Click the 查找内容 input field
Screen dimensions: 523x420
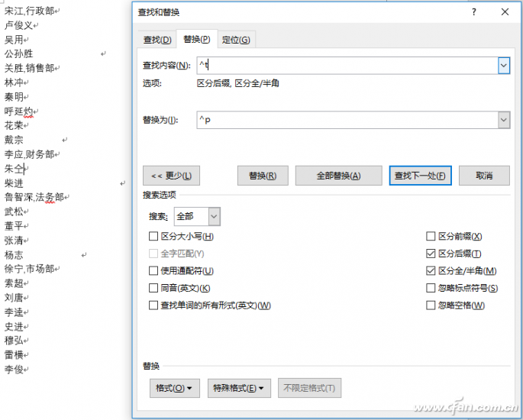(x=347, y=66)
